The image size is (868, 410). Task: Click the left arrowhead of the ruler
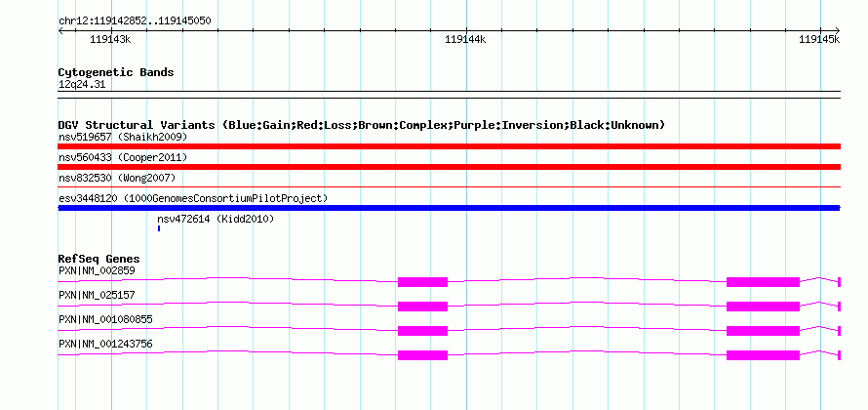point(60,30)
